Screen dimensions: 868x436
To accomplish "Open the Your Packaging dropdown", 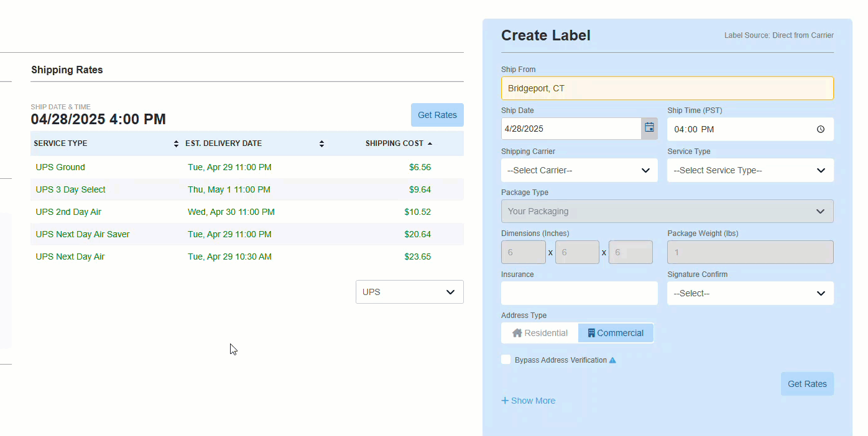I will click(x=667, y=211).
